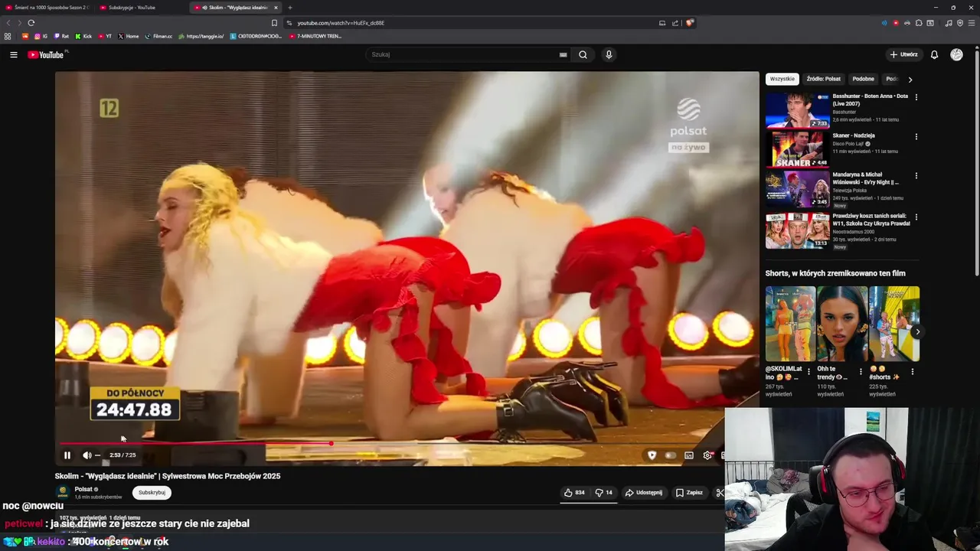Open the IG bookmark in bookmarks bar

pos(41,36)
